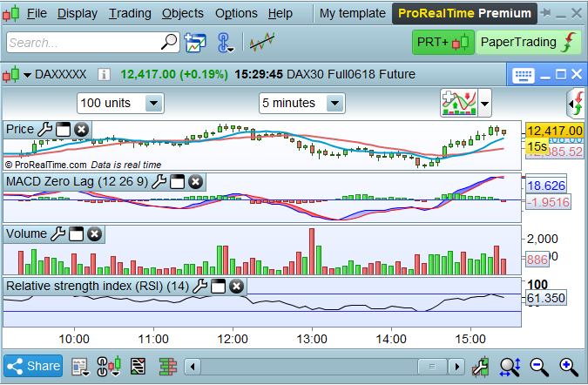Click the 886 volume value label
588x385 pixels.
(537, 260)
